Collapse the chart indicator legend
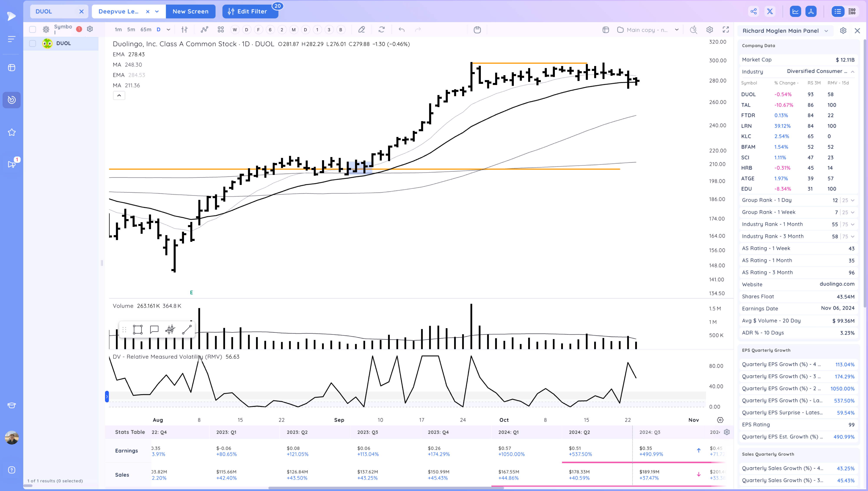The width and height of the screenshot is (868, 491). (119, 96)
